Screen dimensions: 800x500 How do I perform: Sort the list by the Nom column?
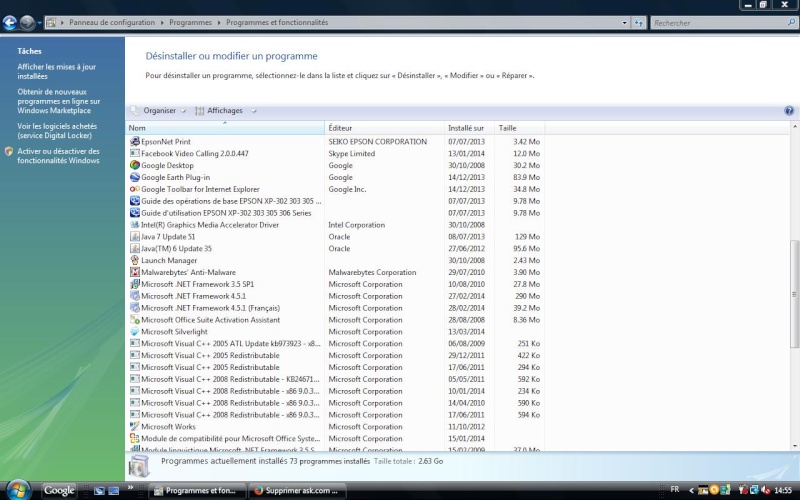click(x=225, y=128)
